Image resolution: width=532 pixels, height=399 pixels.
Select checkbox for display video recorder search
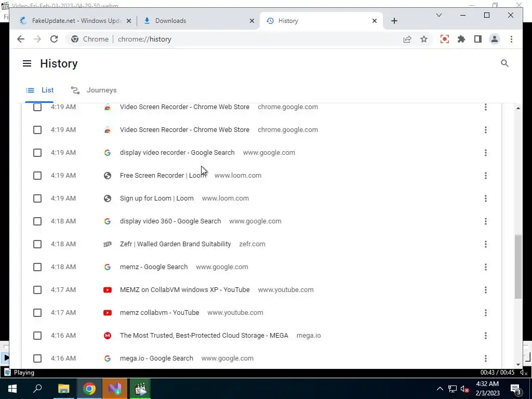click(37, 153)
